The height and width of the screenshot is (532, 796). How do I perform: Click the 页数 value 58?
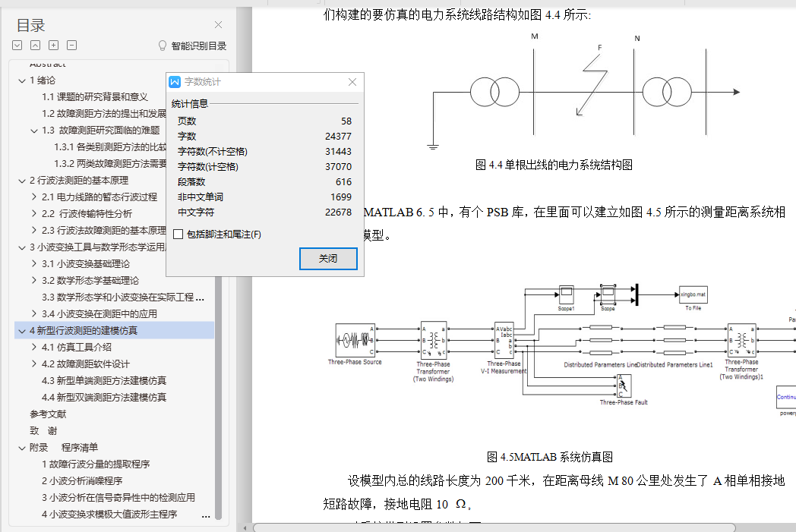(346, 121)
